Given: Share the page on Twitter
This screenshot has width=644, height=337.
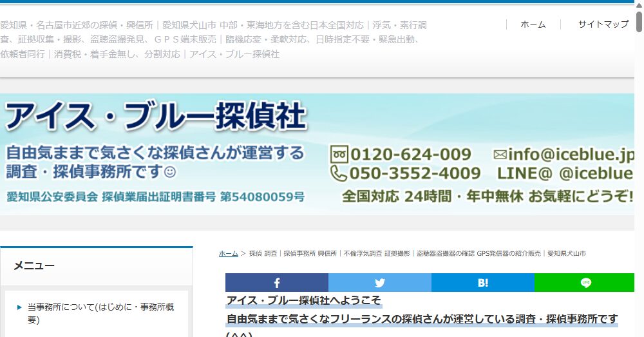Looking at the screenshot, I should [380, 283].
